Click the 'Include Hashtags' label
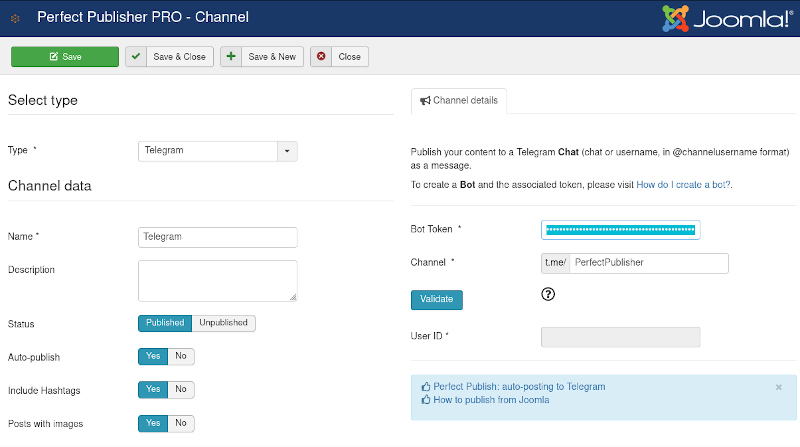Image resolution: width=800 pixels, height=447 pixels. (x=44, y=391)
